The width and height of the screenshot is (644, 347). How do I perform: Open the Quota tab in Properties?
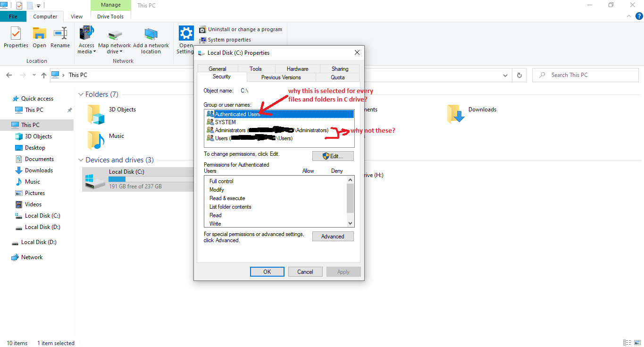tap(338, 77)
